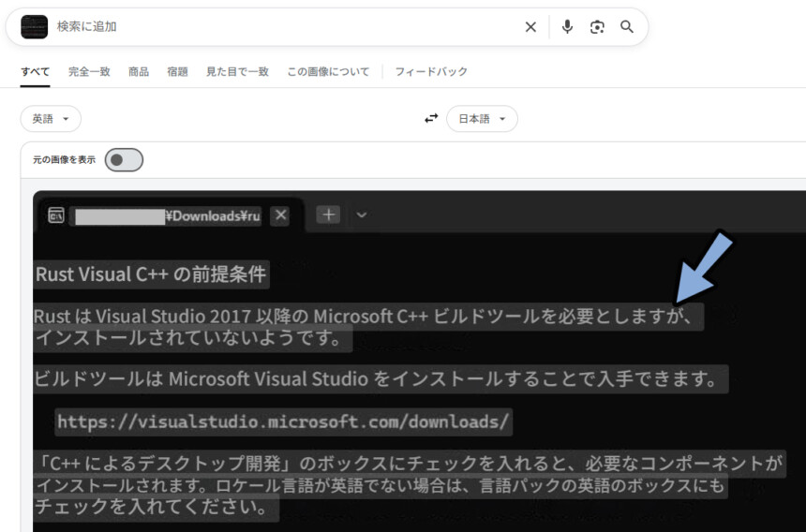Swap languages with the double-arrow icon

point(431,119)
